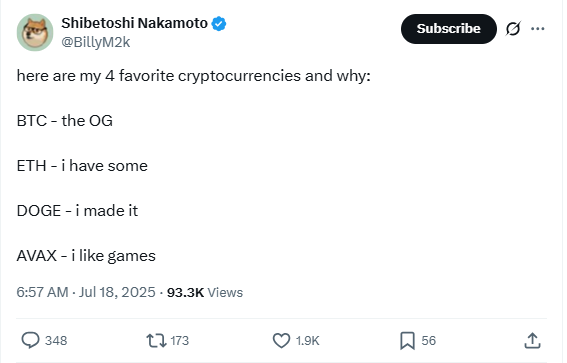This screenshot has width=567, height=363.
Task: View the 93.3K Views analytics
Action: (x=205, y=292)
